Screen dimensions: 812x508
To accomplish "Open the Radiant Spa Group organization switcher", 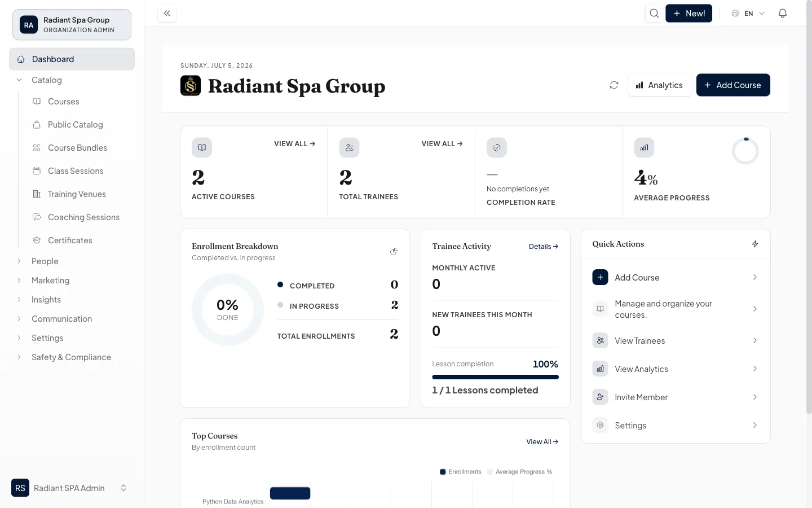I will [x=72, y=25].
